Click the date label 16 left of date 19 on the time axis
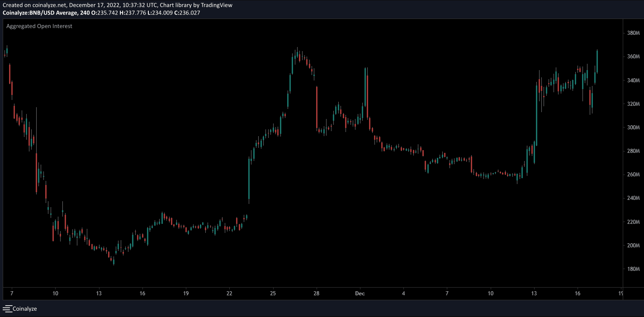Screen dimensions: 644x317 [142, 293]
